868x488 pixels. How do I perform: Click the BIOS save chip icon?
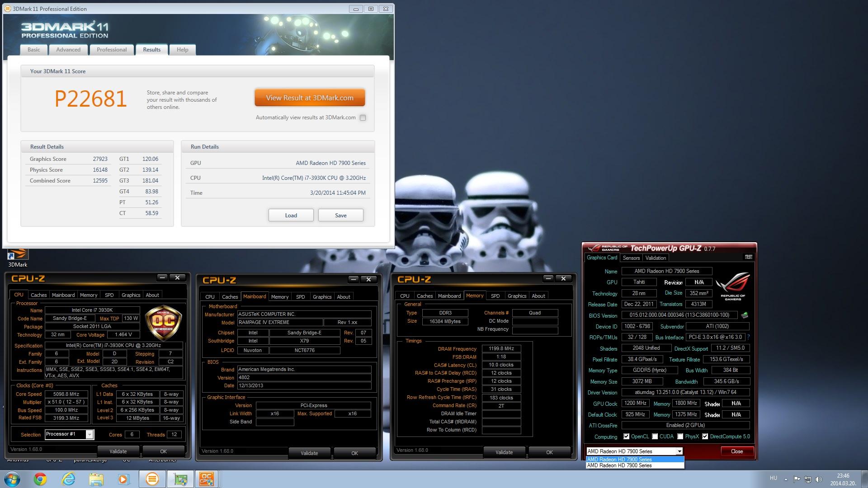pos(745,315)
